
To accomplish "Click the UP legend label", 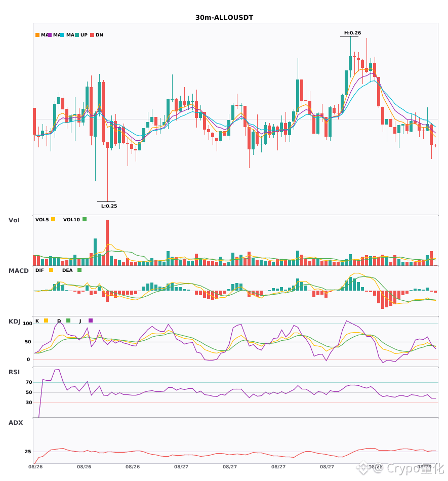I will pos(84,35).
